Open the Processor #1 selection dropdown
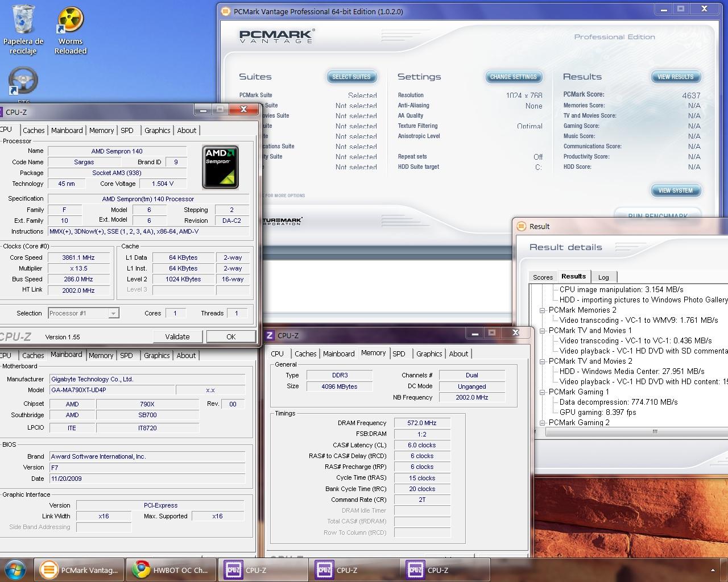728x582 pixels. tap(84, 313)
